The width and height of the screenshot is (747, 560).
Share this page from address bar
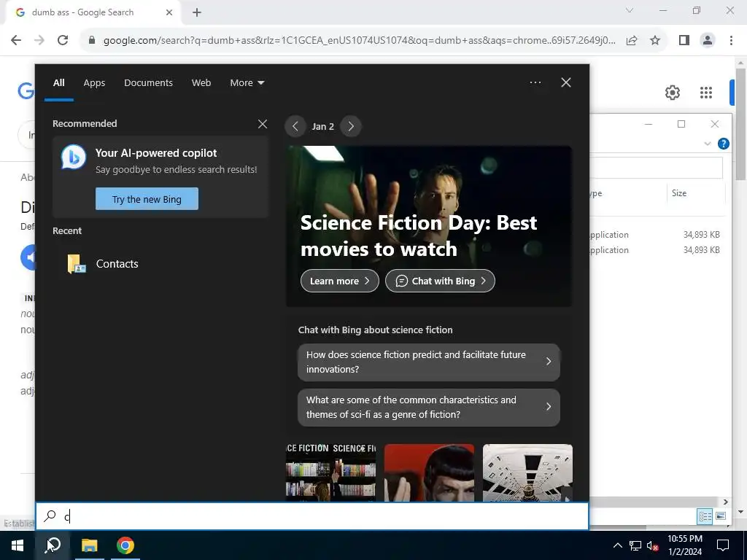point(632,40)
